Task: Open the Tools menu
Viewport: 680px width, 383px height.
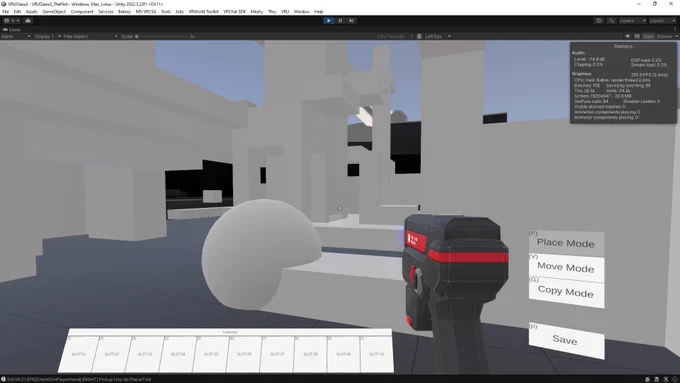Action: click(x=166, y=12)
